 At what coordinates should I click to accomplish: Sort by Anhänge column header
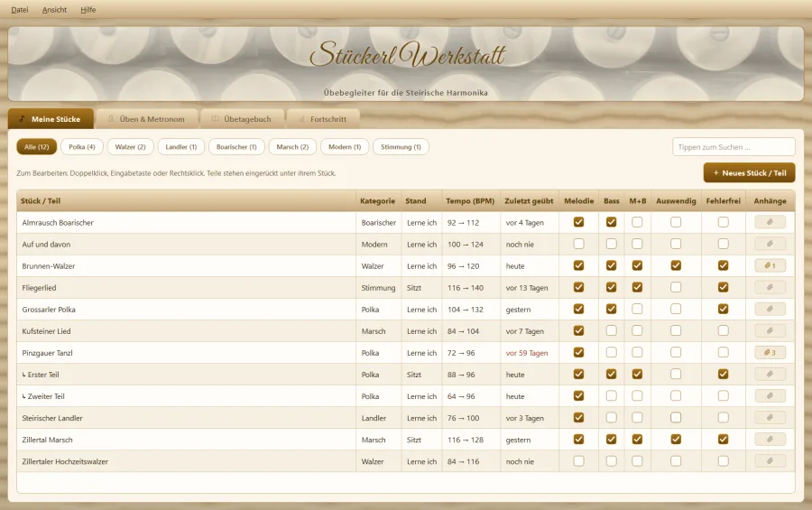tap(770, 201)
